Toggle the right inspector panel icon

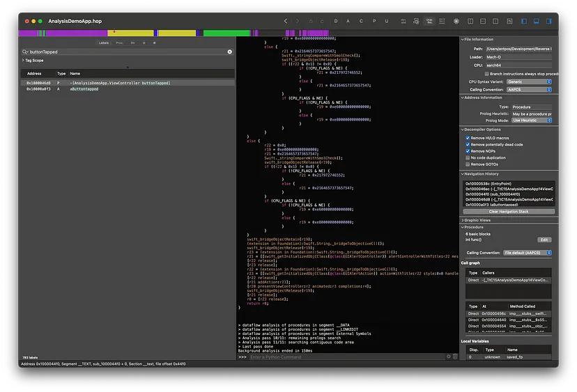click(550, 21)
